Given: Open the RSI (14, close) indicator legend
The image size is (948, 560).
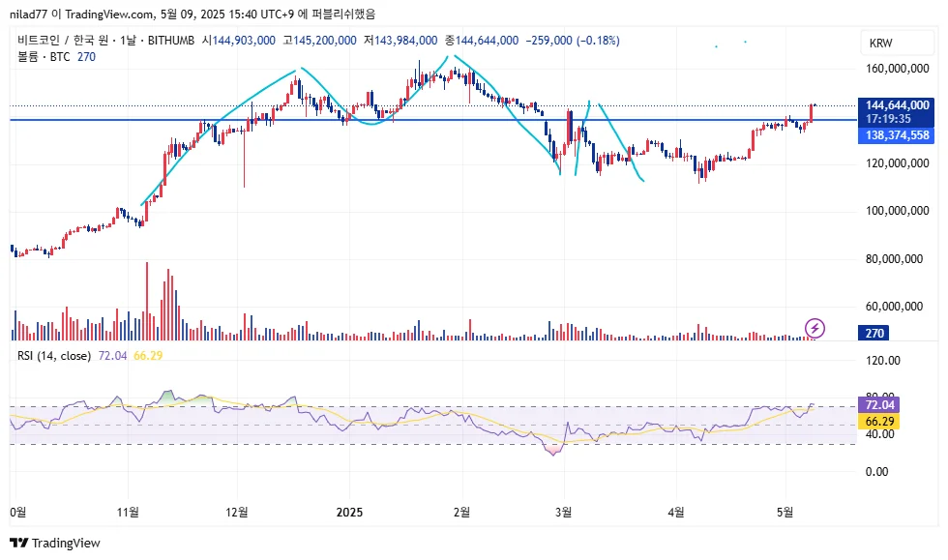Looking at the screenshot, I should pos(54,356).
